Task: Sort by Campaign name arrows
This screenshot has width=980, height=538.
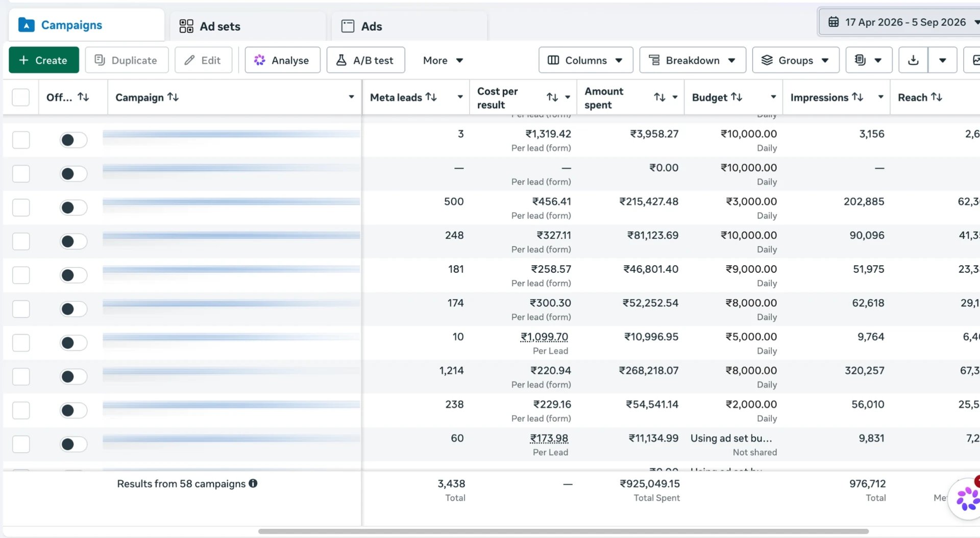Action: click(173, 97)
